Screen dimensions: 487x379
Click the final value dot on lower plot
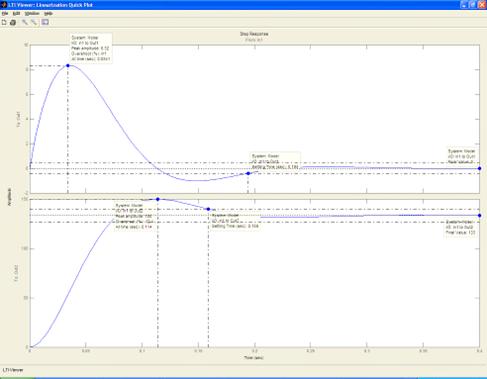click(479, 215)
